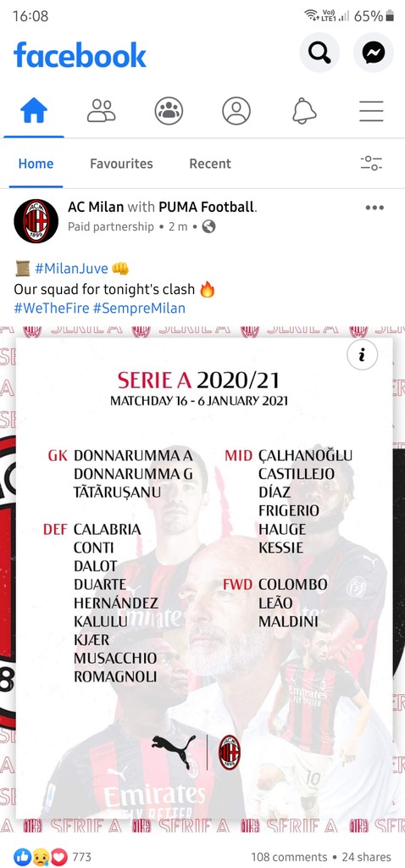Open the Groups icon

coord(169,111)
